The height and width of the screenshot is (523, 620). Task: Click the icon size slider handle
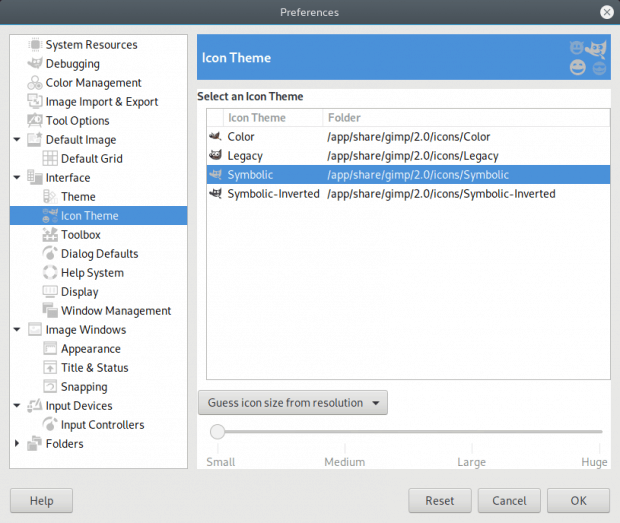pyautogui.click(x=217, y=432)
